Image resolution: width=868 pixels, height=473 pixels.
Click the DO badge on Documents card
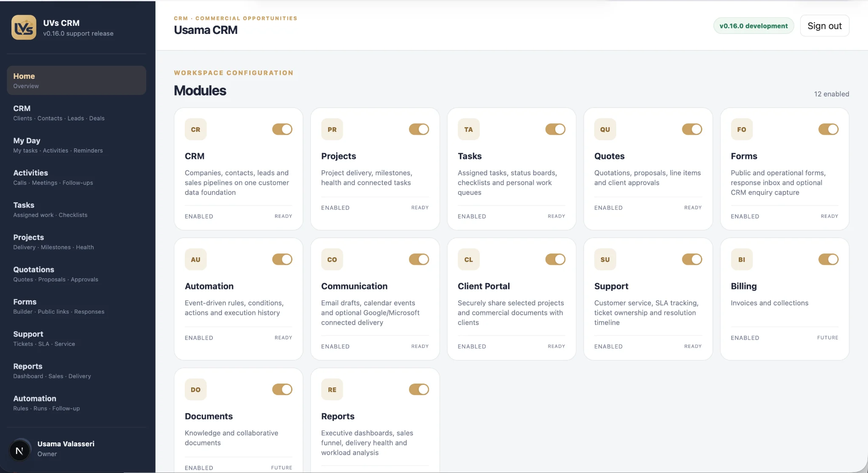[195, 390]
